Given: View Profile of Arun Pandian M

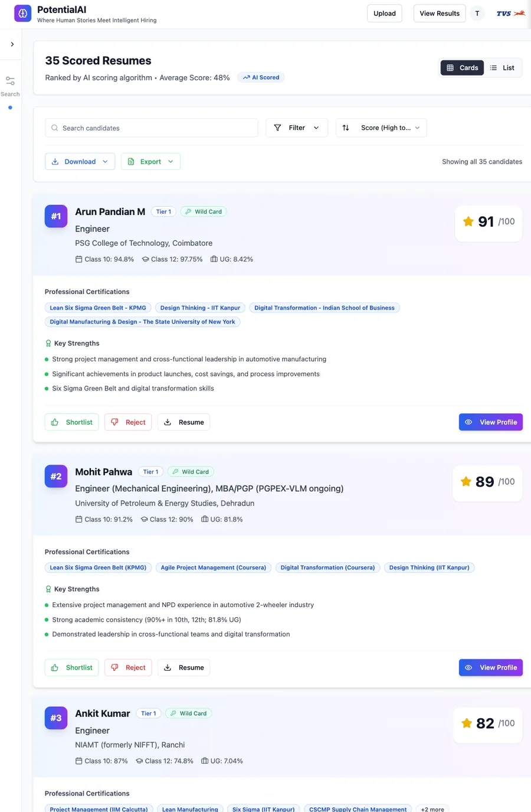Looking at the screenshot, I should (491, 422).
